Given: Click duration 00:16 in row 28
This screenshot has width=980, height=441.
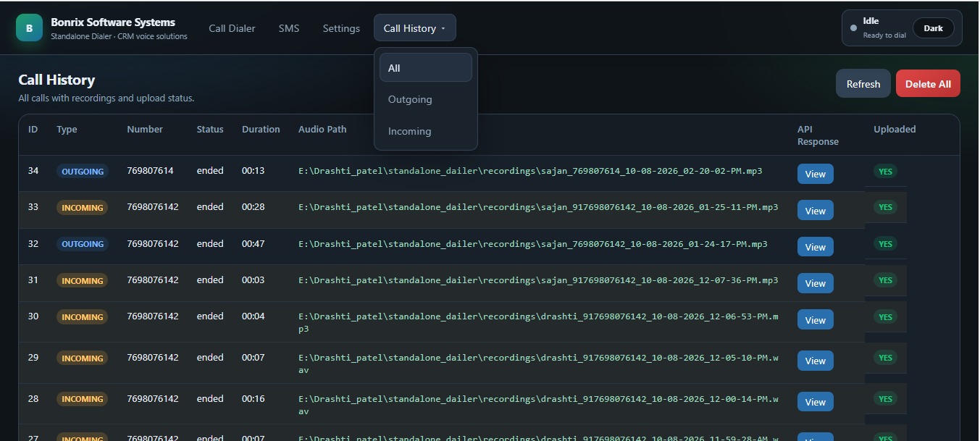Looking at the screenshot, I should coord(254,399).
